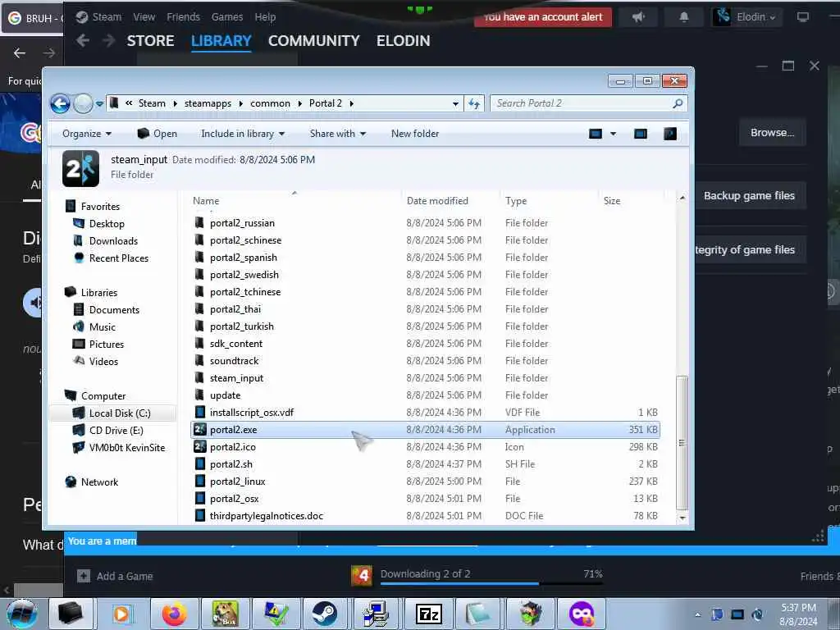Open Music library
Screen dimensions: 840x630
coord(102,326)
